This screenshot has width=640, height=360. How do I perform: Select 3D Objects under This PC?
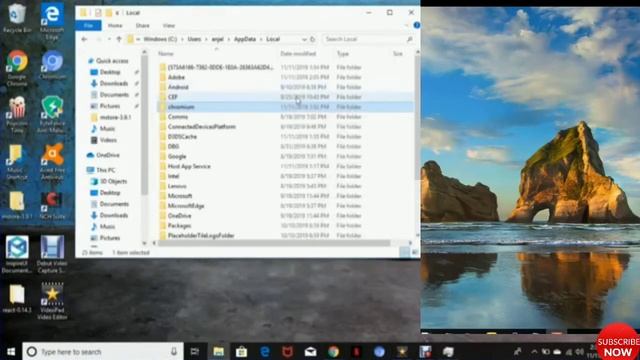tap(113, 181)
